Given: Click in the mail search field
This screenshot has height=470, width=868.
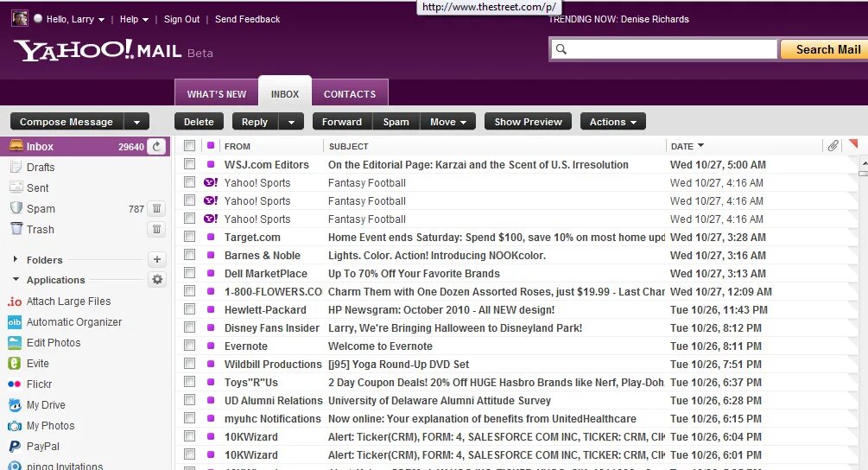Looking at the screenshot, I should tap(664, 49).
